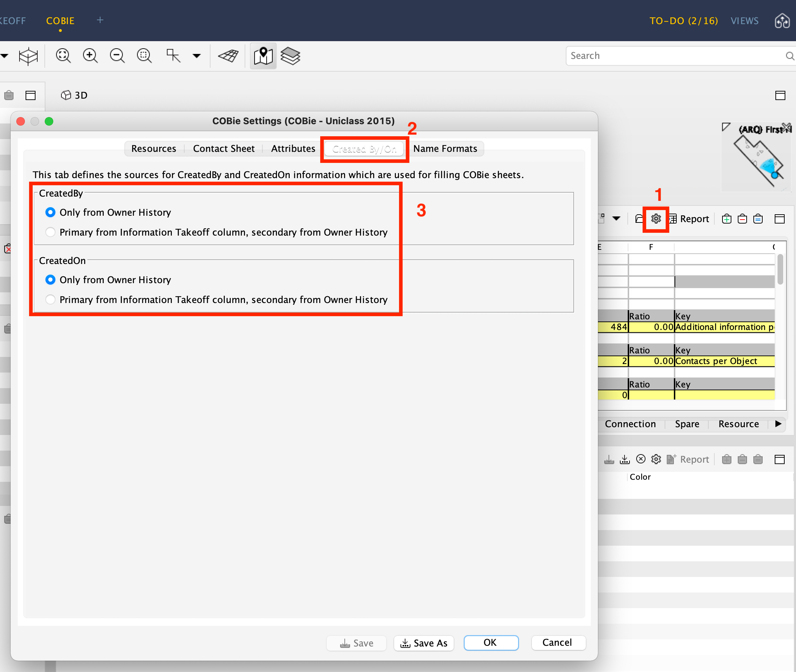Confirm settings with OK button
The image size is (796, 672).
coord(491,643)
